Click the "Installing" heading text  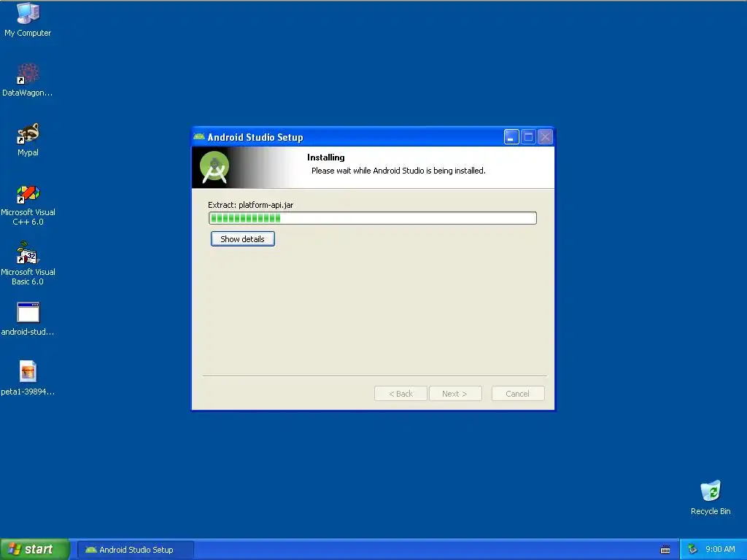pos(326,157)
